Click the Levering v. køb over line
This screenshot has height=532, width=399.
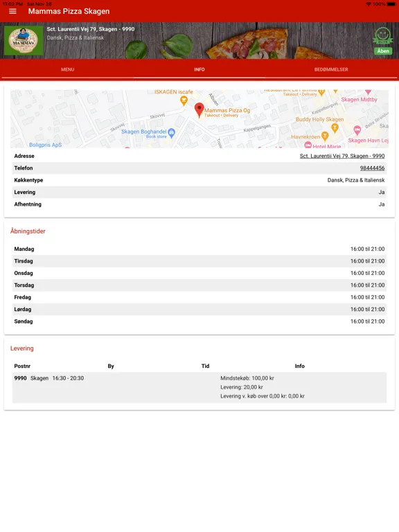click(x=263, y=396)
